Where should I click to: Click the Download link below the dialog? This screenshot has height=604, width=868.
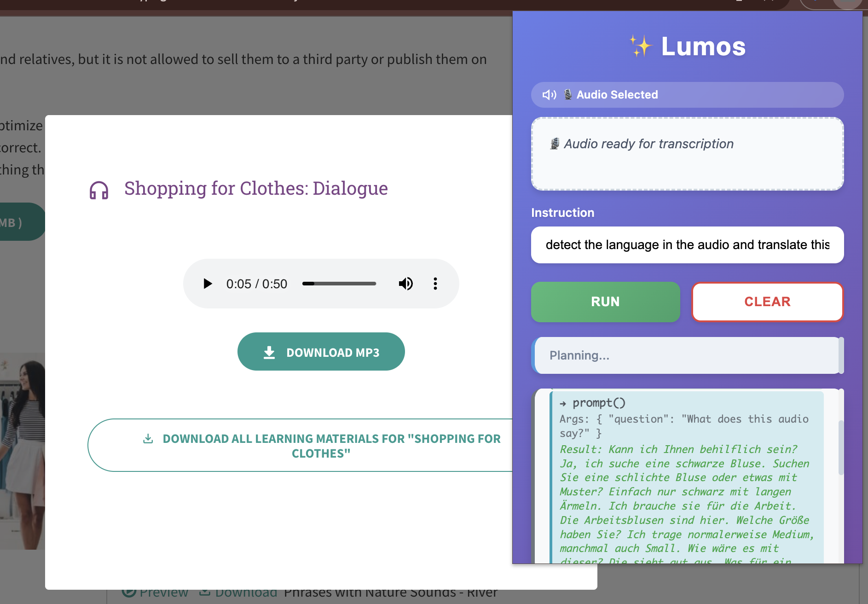point(238,593)
